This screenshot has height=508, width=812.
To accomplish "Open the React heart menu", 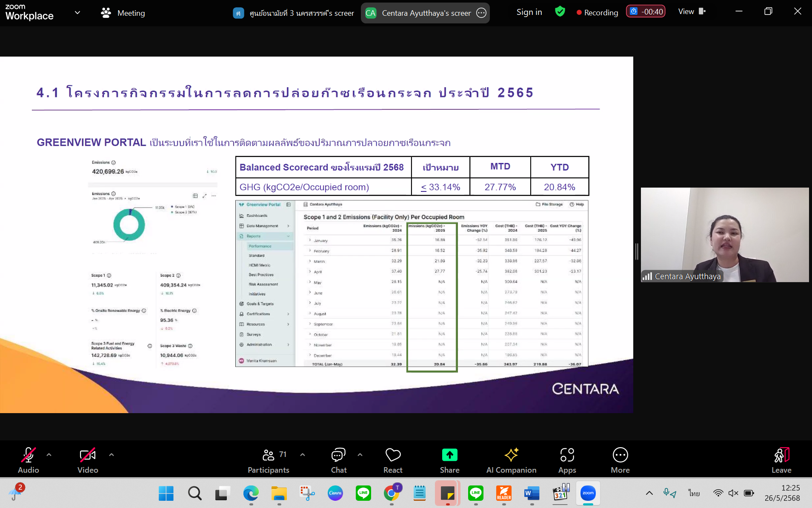I will pos(393,460).
